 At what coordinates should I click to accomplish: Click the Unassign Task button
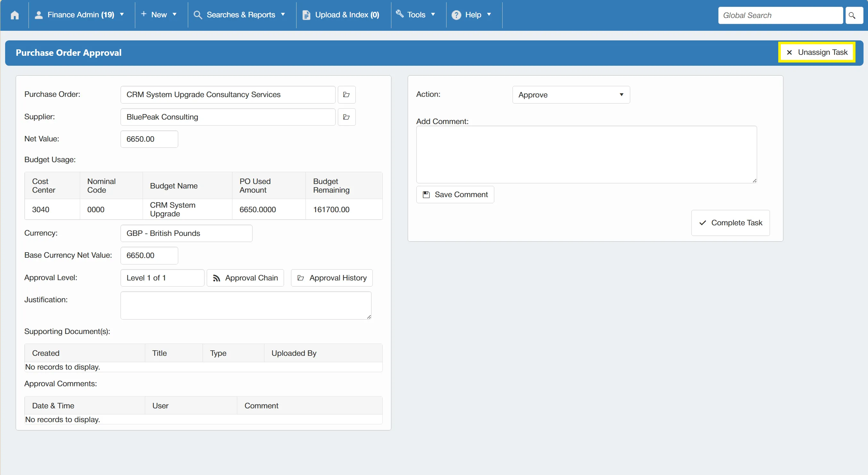pyautogui.click(x=816, y=52)
